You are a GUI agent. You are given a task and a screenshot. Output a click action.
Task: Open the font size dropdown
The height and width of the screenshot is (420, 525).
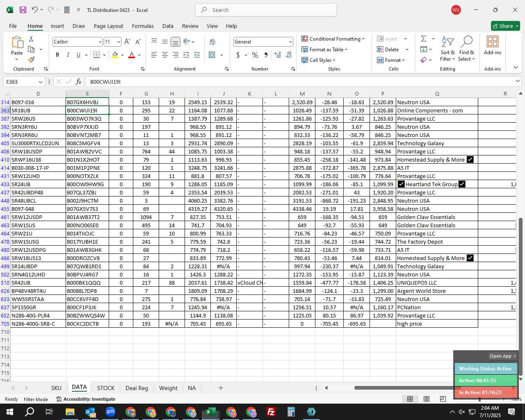[x=119, y=42]
